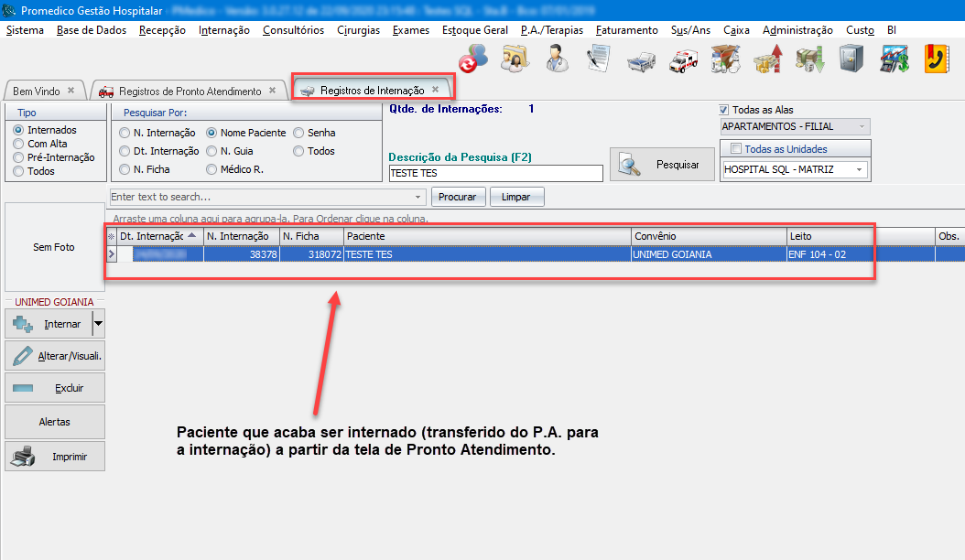Viewport: 965px width, 560px height.
Task: Click the doctor icon in the toolbar
Action: pos(555,60)
